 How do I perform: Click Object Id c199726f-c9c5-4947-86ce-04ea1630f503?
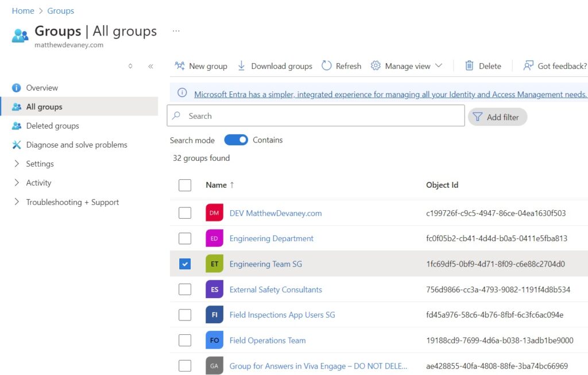496,213
